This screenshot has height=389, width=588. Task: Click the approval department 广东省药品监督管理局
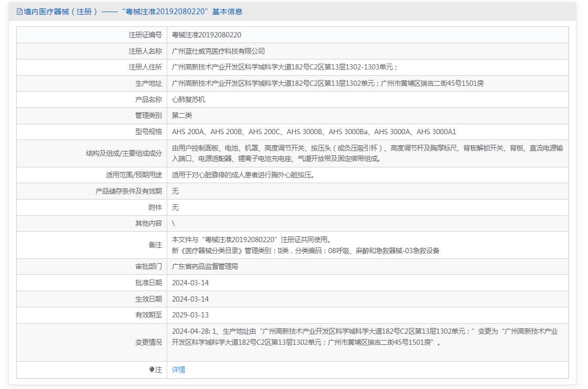205,267
